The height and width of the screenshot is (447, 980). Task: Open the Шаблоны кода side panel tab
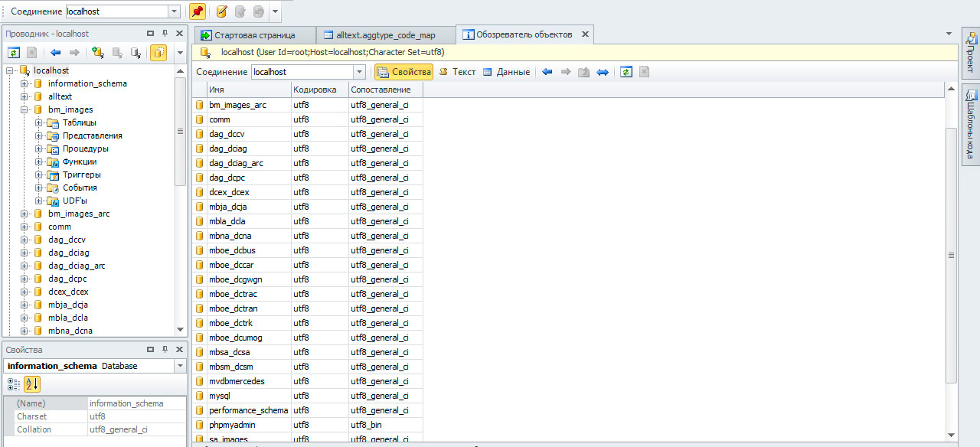[971, 124]
